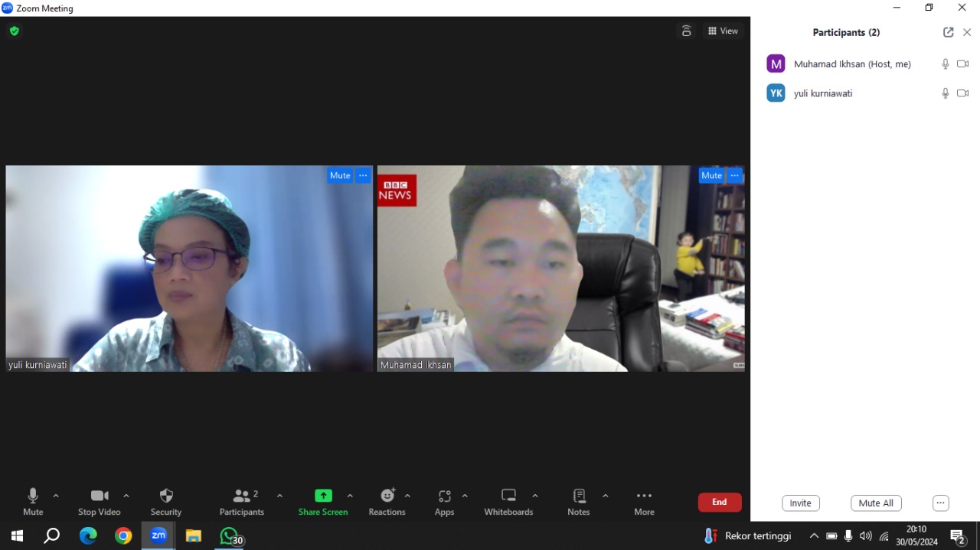Click the red End meeting button

pyautogui.click(x=719, y=503)
